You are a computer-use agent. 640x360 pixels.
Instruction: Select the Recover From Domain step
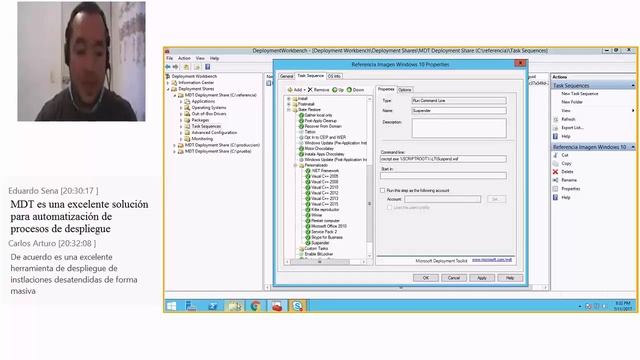(322, 127)
